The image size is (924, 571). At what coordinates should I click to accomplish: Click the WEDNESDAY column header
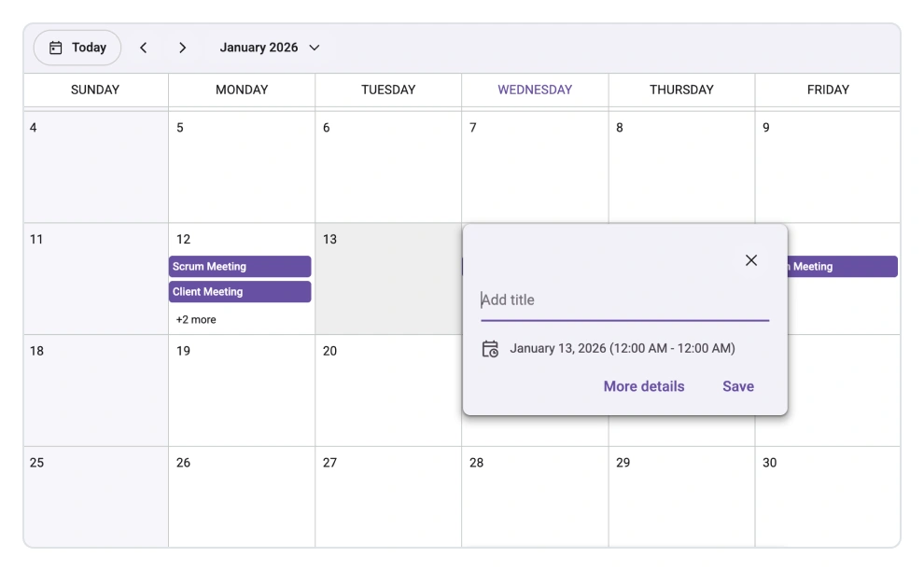pos(534,90)
